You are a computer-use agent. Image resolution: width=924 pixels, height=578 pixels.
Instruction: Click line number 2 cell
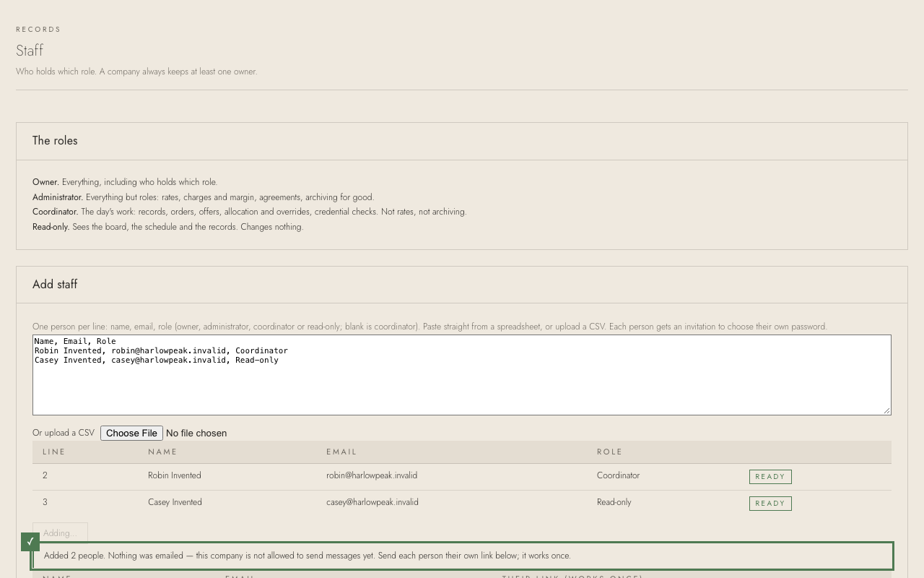click(x=45, y=475)
